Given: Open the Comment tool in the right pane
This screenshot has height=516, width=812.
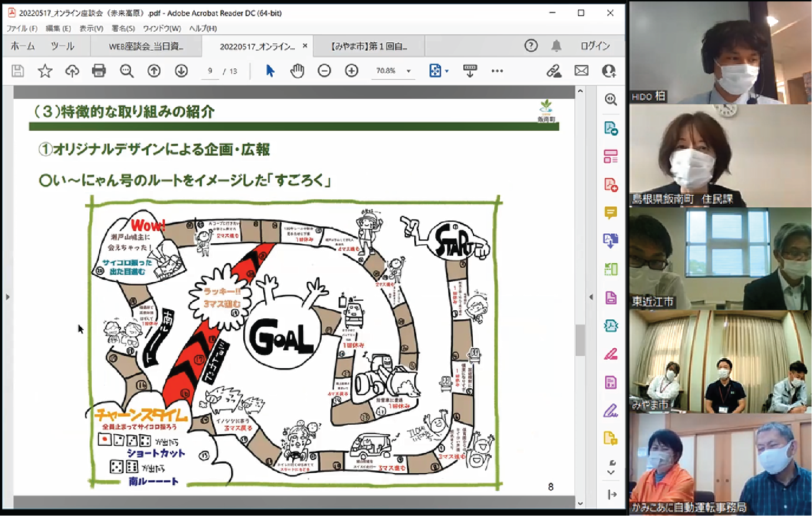Looking at the screenshot, I should pos(611,212).
